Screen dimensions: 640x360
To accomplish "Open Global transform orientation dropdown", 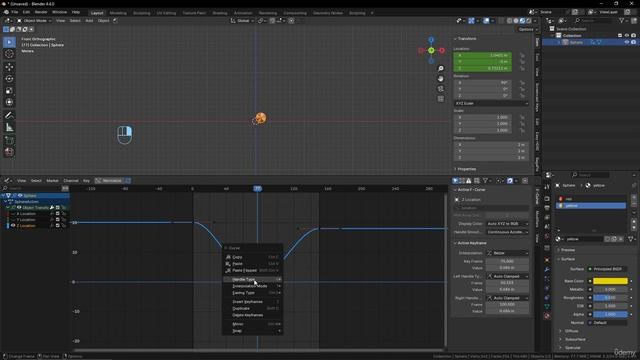I will tap(242, 20).
